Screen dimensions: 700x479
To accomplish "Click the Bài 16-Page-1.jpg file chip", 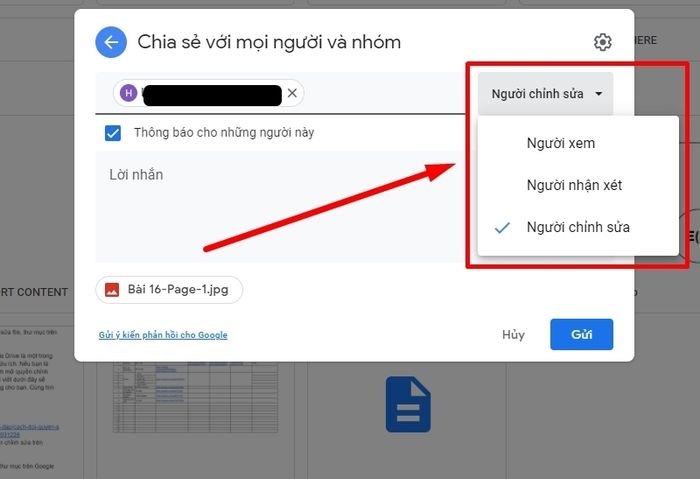I will tap(169, 290).
